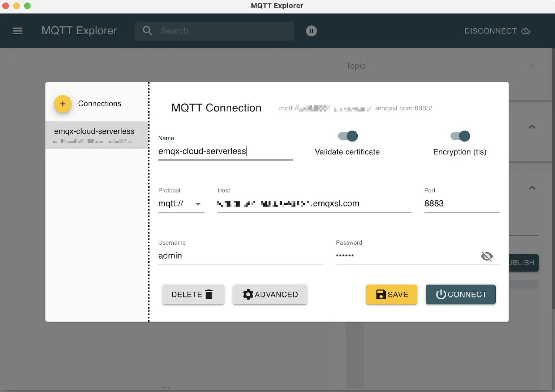Viewport: 555px width, 392px height.
Task: Click the cloud-off Disconnect icon
Action: click(x=526, y=31)
